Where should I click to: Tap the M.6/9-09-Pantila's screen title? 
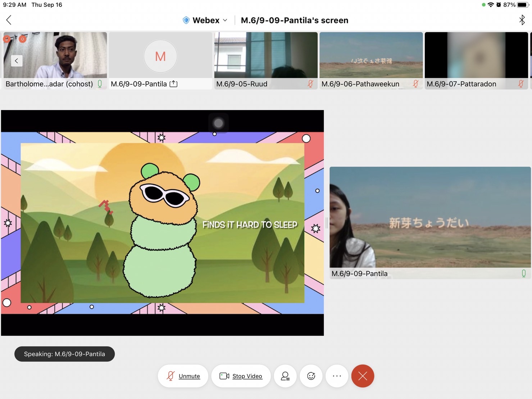[x=295, y=20]
